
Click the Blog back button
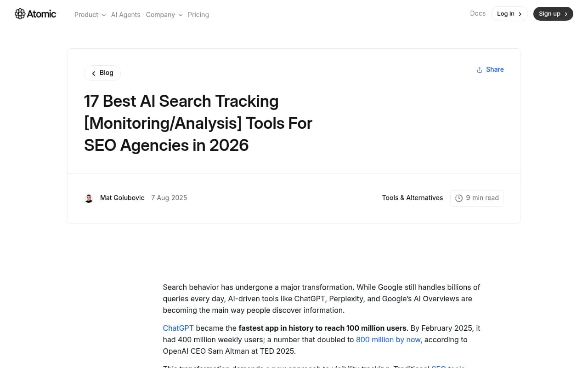click(x=102, y=73)
